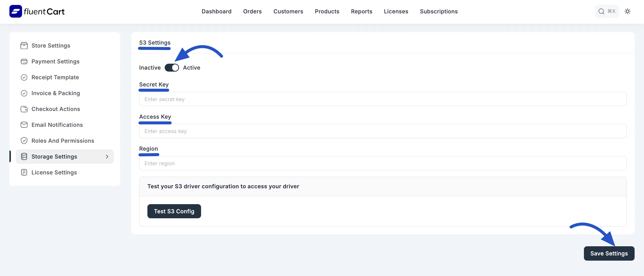Open Email Notifications via its envelope icon

click(24, 125)
